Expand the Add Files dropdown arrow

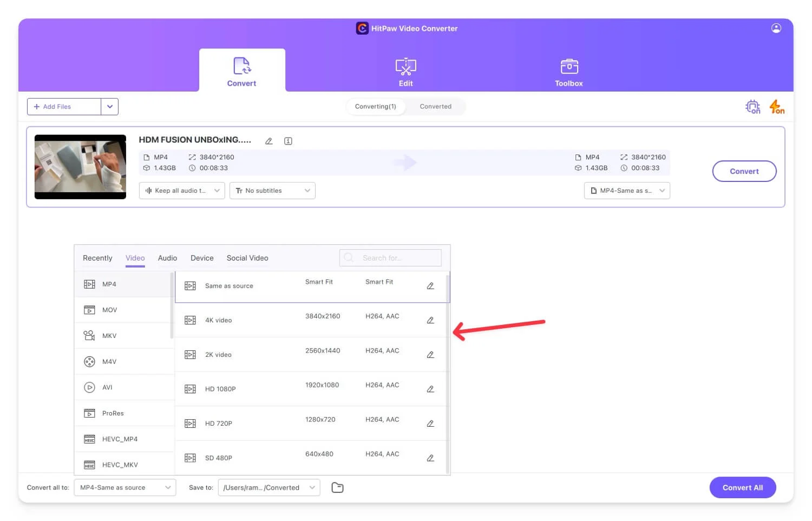(110, 107)
